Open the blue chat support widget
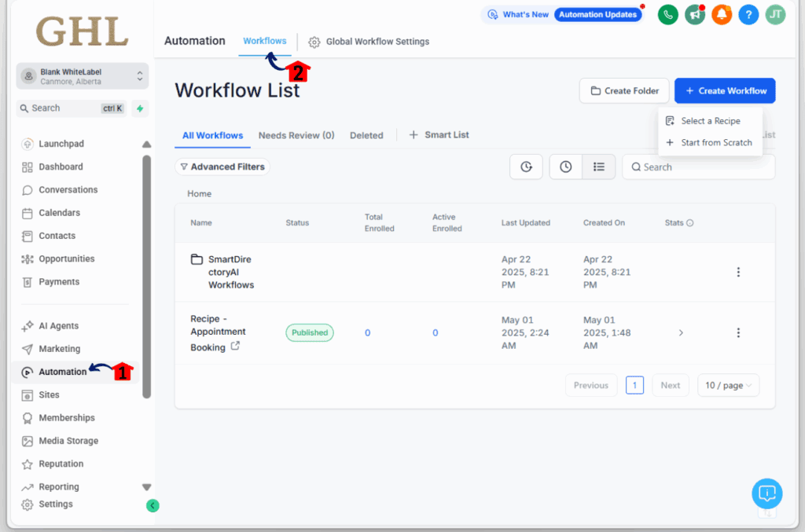This screenshot has width=805, height=532. (767, 493)
